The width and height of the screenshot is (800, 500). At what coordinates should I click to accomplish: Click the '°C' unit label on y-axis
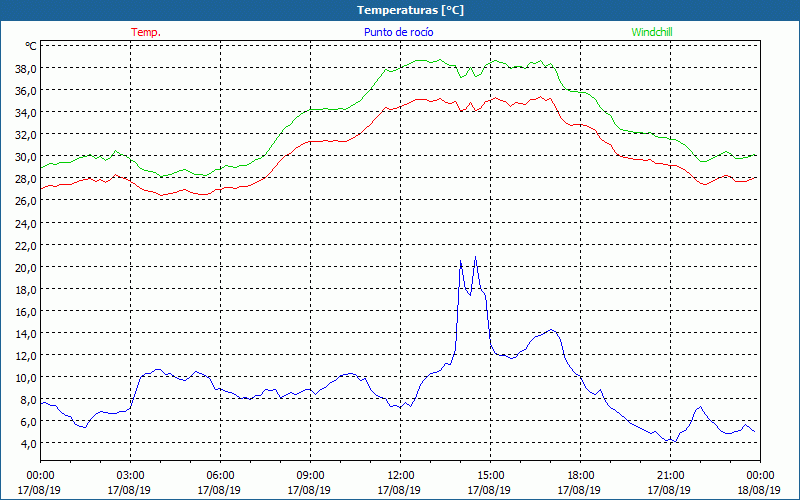pos(31,46)
